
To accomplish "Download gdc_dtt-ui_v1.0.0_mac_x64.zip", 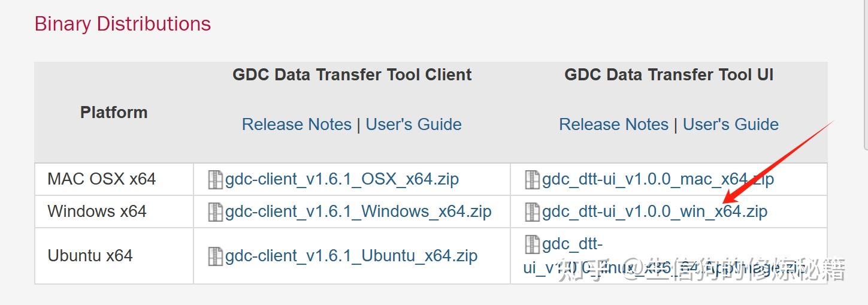I will (658, 179).
